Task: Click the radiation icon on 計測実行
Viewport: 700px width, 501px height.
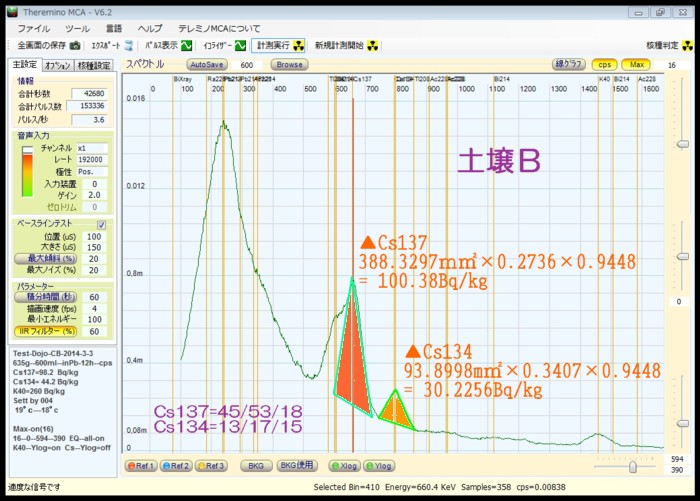Action: 298,46
